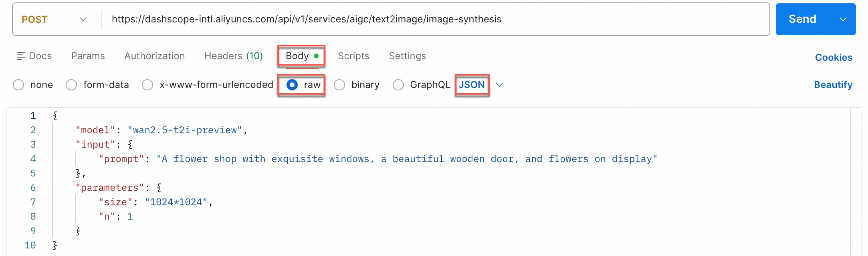
Task: Click the Docs icon with lines
Action: (x=20, y=56)
